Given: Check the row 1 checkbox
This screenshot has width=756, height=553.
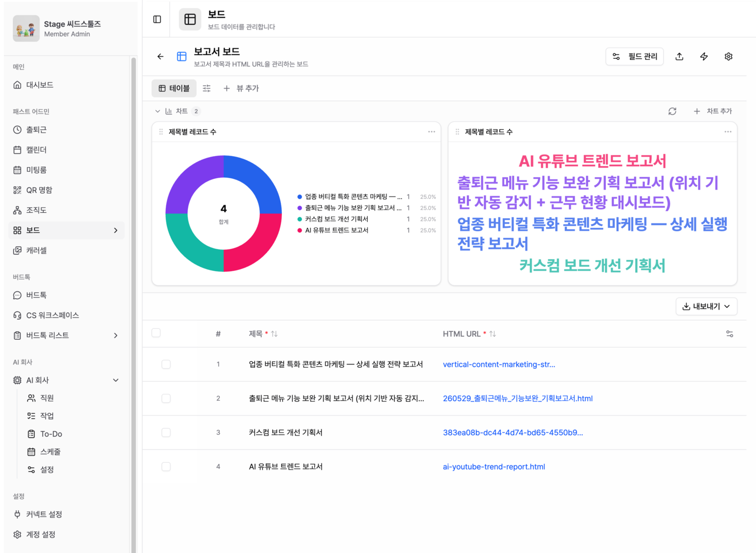Looking at the screenshot, I should (x=166, y=365).
